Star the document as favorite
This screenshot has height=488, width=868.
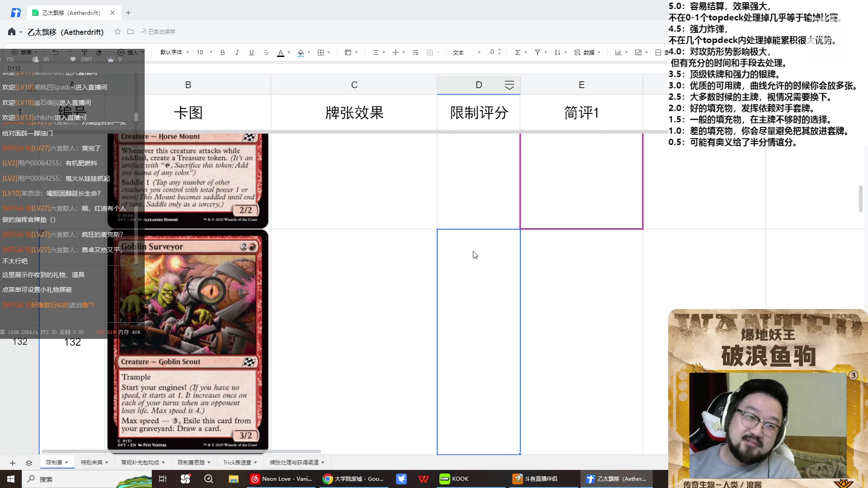pyautogui.click(x=118, y=32)
